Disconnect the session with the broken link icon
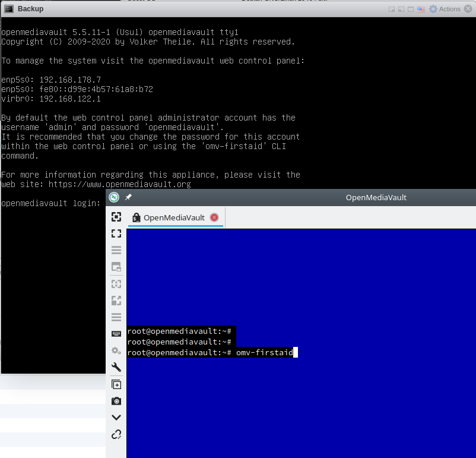The width and height of the screenshot is (476, 458). click(x=116, y=434)
